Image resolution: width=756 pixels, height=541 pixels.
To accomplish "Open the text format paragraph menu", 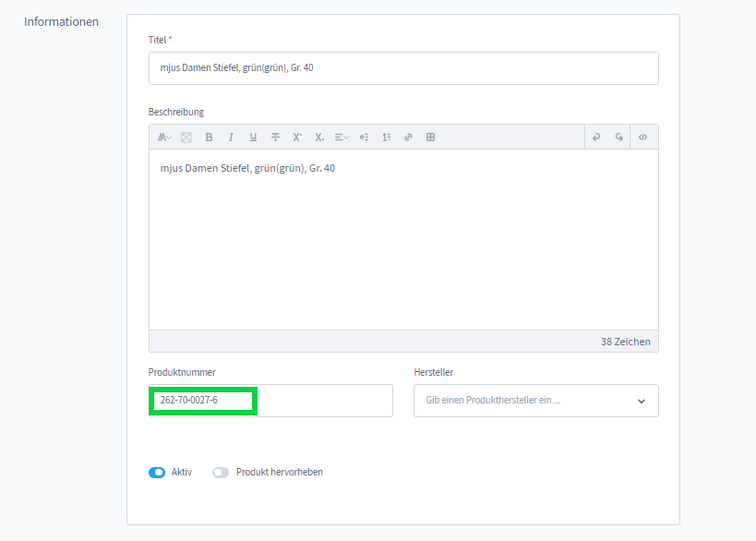I will (164, 138).
